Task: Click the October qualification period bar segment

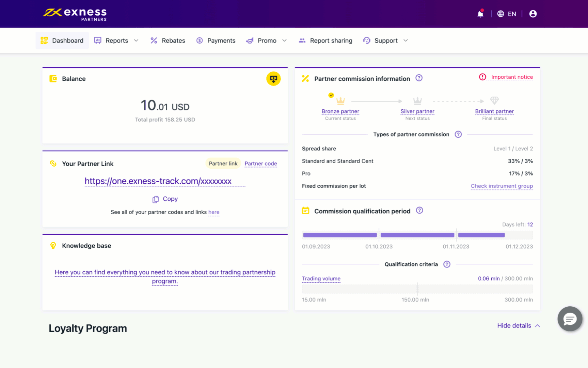Action: [417, 235]
